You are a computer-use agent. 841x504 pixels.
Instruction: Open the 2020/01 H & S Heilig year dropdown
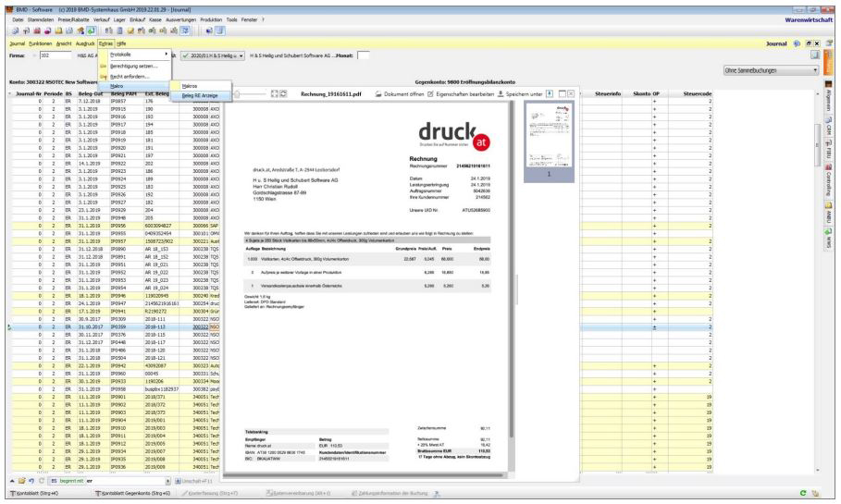213,55
